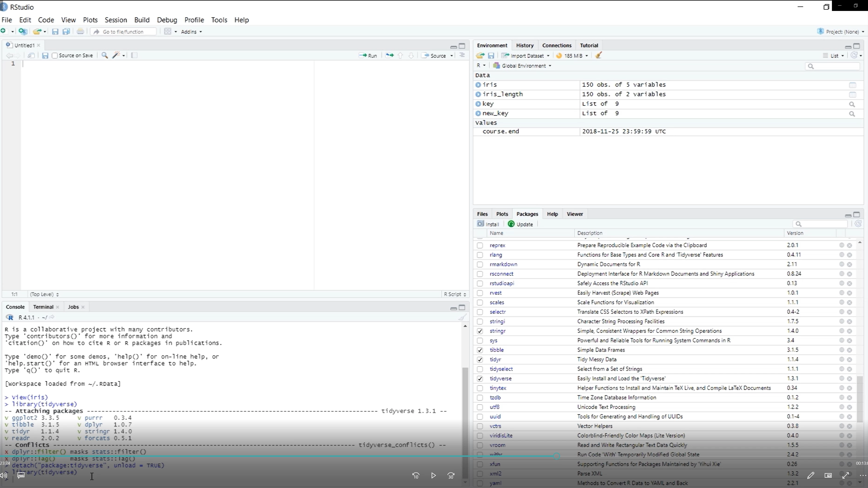Click the broom icon to clear console
The image size is (868, 488).
[462, 317]
